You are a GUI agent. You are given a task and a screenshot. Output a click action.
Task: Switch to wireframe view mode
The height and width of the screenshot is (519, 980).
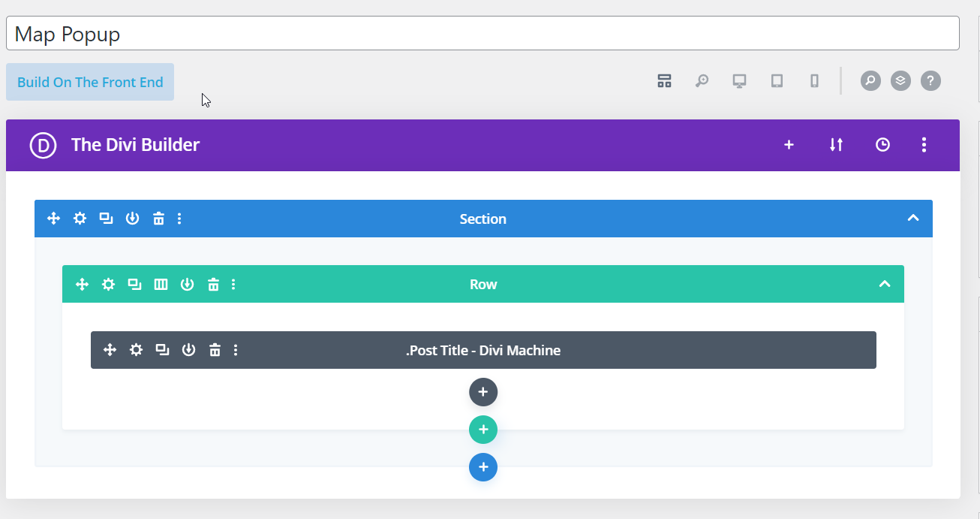(664, 80)
